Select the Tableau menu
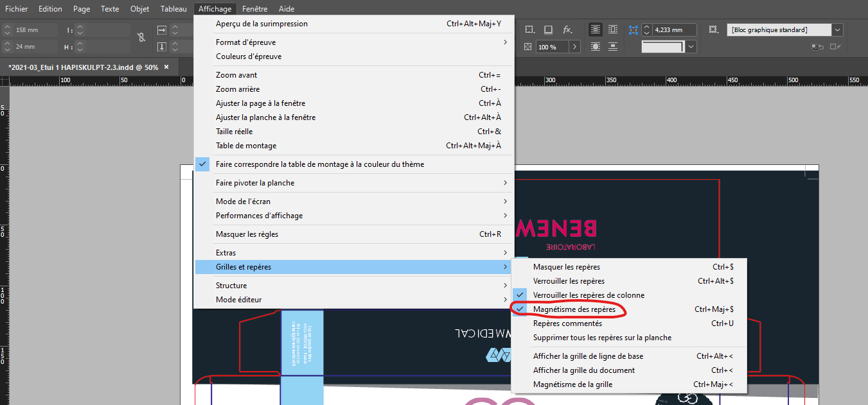 point(173,8)
